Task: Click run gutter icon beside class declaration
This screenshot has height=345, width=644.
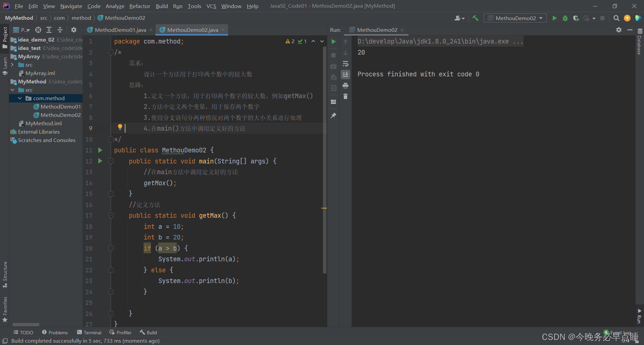Action: tap(100, 150)
